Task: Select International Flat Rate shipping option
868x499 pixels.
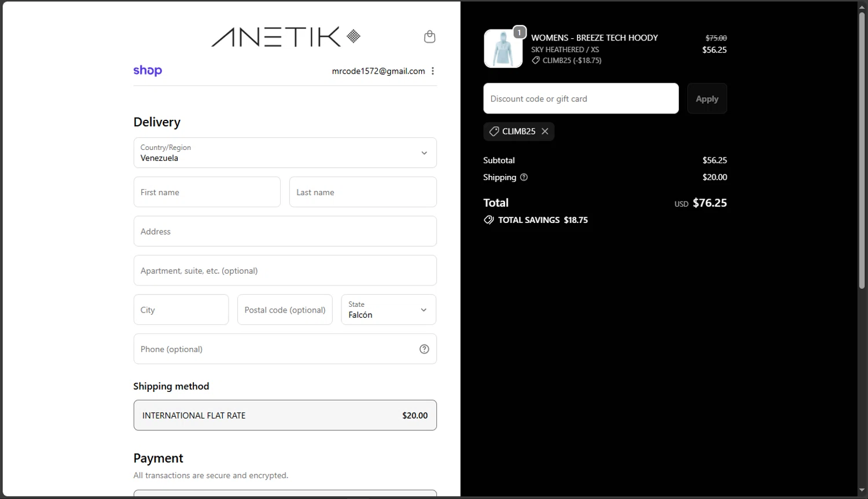Action: click(x=285, y=415)
